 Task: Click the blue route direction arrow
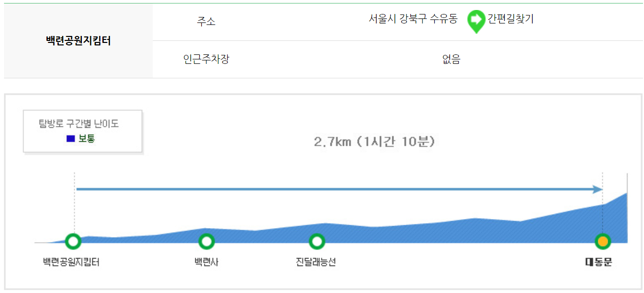point(339,189)
